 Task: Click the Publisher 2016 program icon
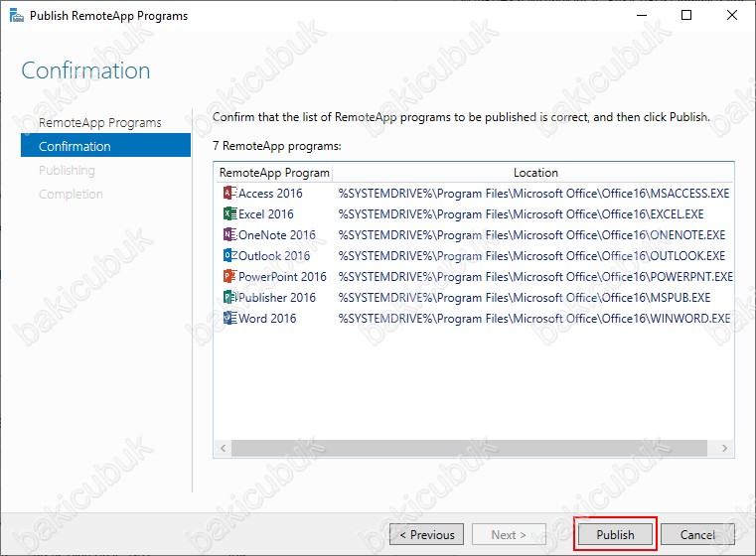(230, 297)
